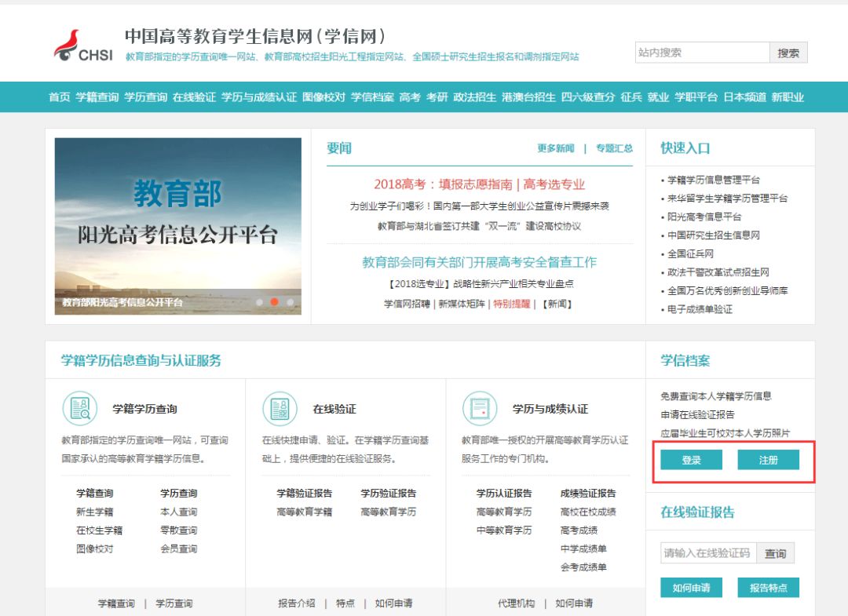Click the 登录 button

pos(691,461)
